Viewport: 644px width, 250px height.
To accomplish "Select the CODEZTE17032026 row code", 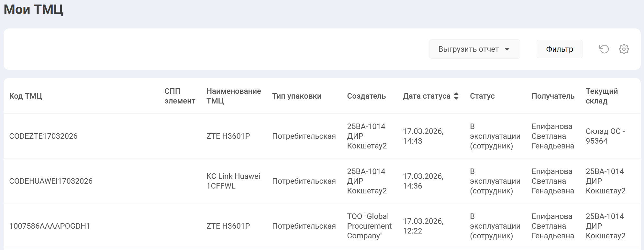I will pos(43,136).
